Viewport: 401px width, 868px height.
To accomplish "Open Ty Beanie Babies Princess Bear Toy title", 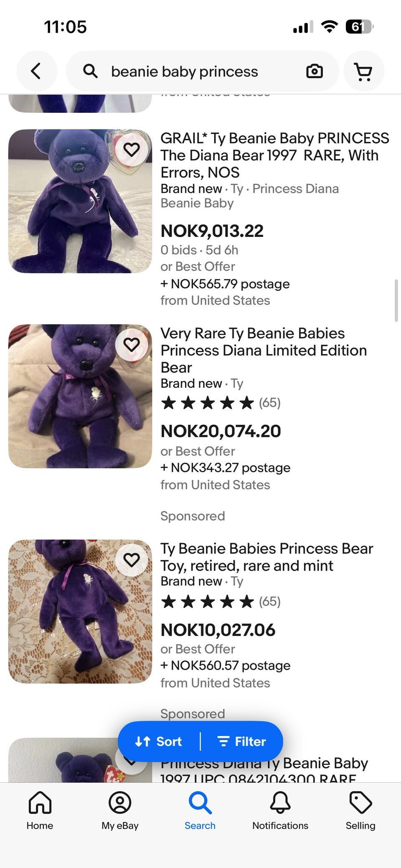I will [x=266, y=557].
